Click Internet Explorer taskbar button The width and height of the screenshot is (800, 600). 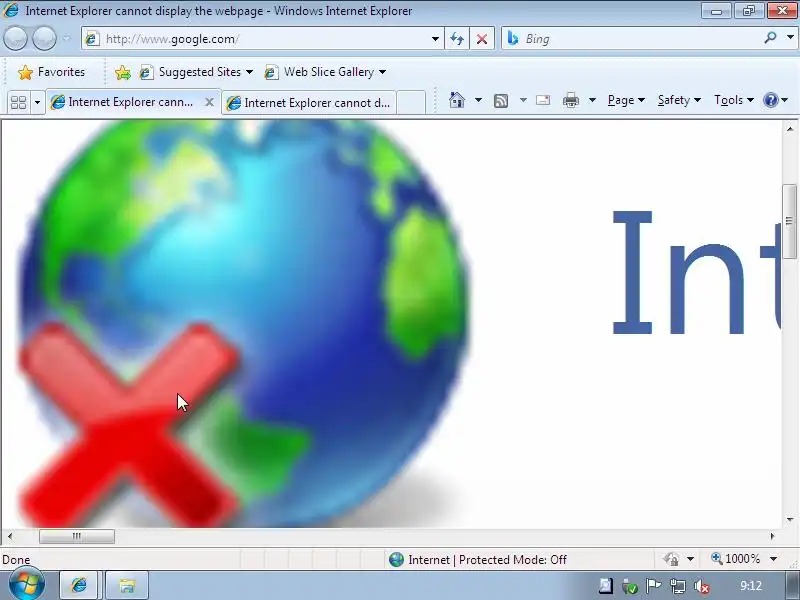coord(79,585)
